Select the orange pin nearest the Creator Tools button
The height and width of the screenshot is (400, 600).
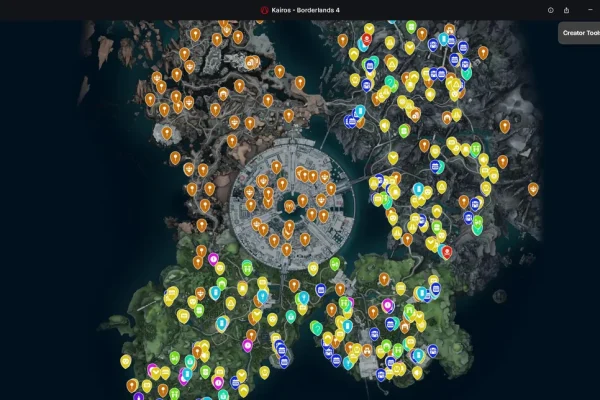point(483,53)
